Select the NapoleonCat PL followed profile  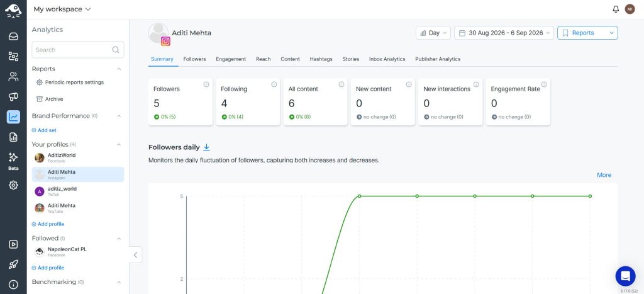coord(78,252)
